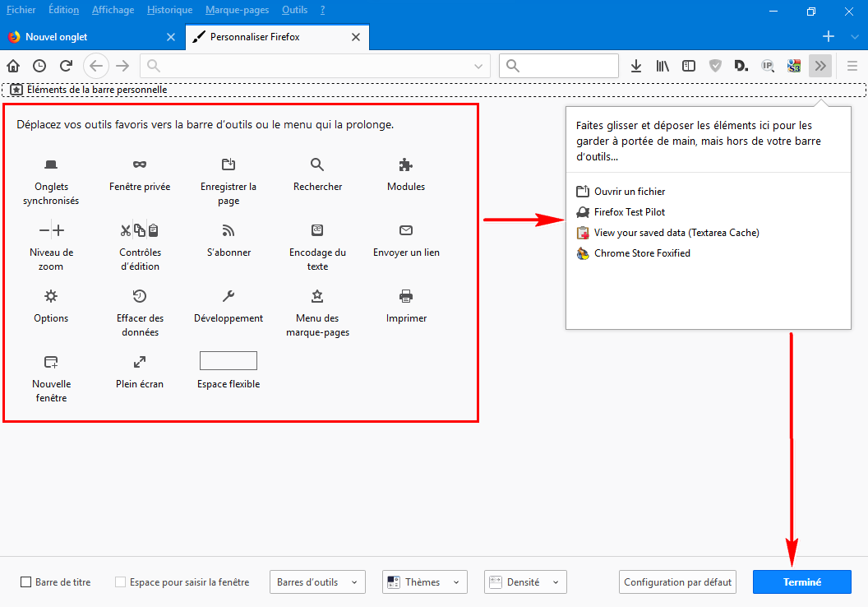Open the hamburger application menu
This screenshot has height=607, width=868.
pyautogui.click(x=852, y=66)
